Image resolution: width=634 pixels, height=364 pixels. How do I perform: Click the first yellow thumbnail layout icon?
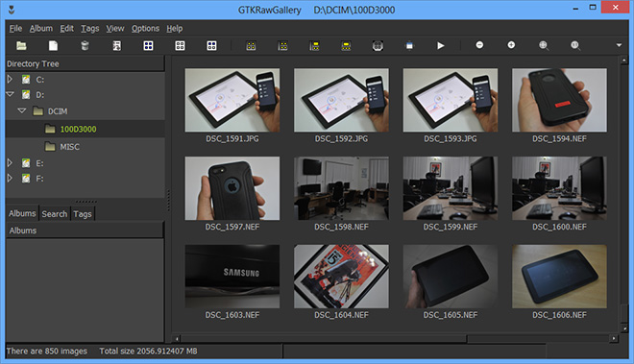tap(251, 46)
